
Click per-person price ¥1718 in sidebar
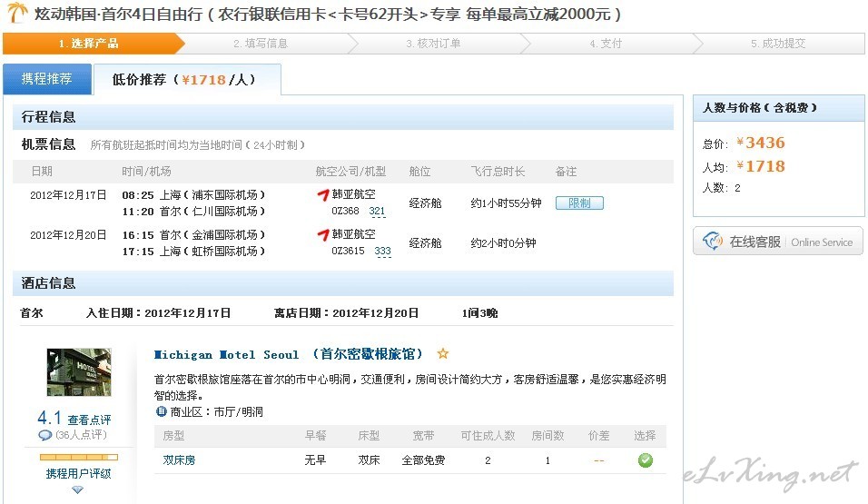pos(761,166)
